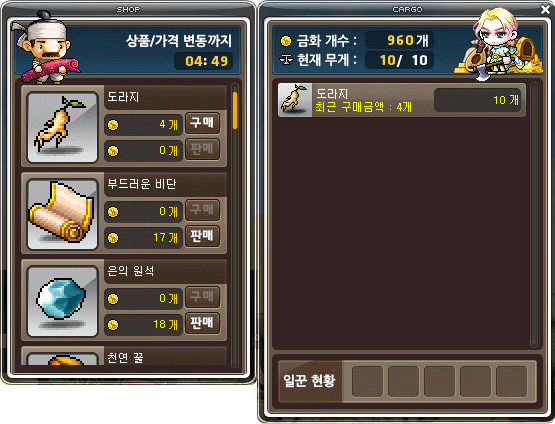Click the shop list scrollbar handle
The height and width of the screenshot is (424, 555).
coord(235,110)
